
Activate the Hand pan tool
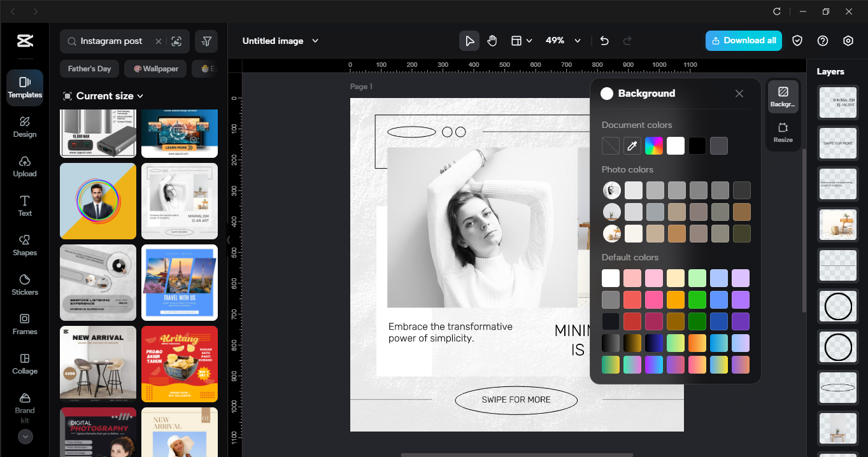(492, 40)
